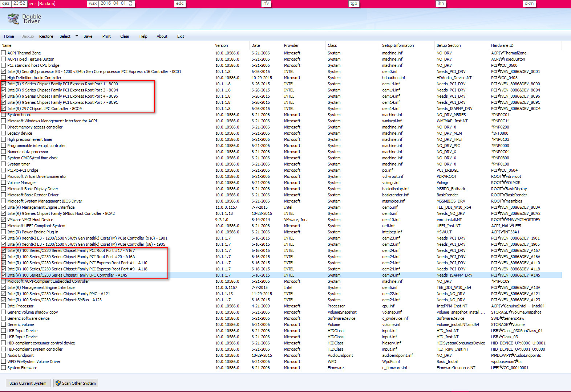Click hdaudbus.inf setup information cell

[394, 78]
